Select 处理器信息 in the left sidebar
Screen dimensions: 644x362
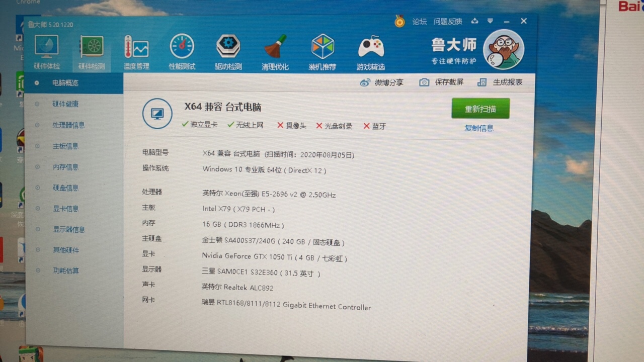click(x=68, y=125)
